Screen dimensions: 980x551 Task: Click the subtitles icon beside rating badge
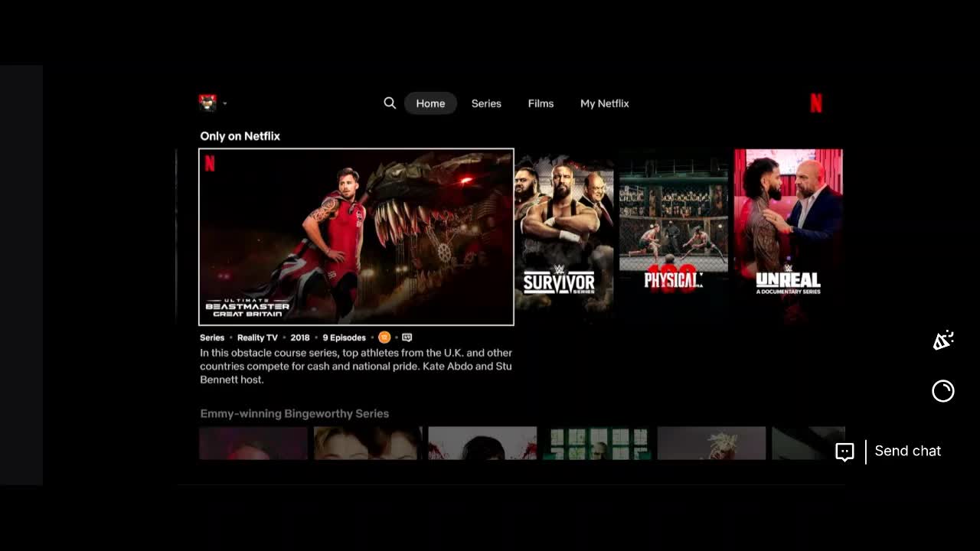tap(407, 337)
